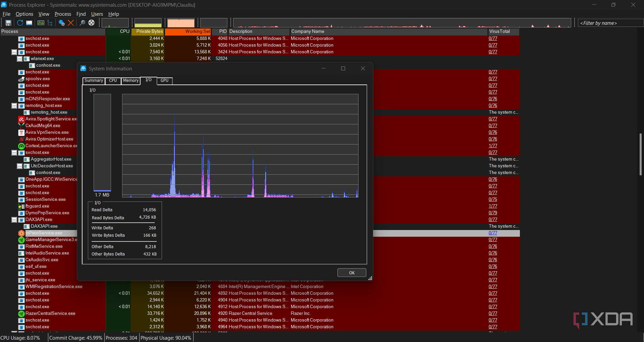The image size is (644, 342).
Task: Click the GameManagerService3 green icon
Action: pyautogui.click(x=21, y=240)
